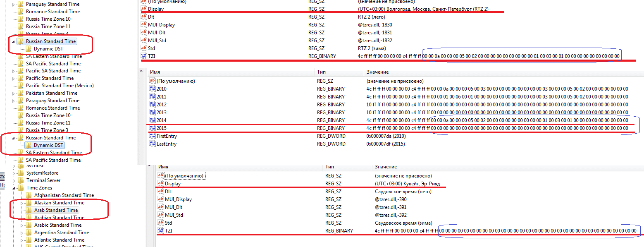The image size is (644, 247).
Task: Collapse the Time Zones key
Action: pyautogui.click(x=14, y=188)
